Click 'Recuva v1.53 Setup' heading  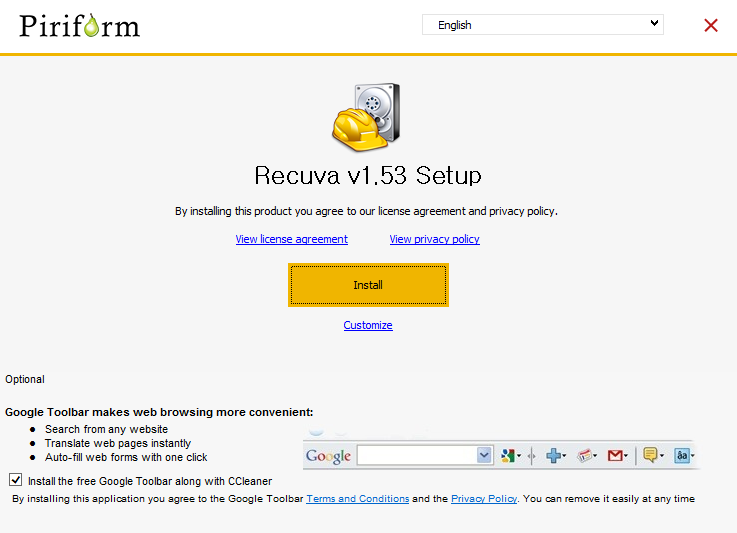[x=368, y=175]
